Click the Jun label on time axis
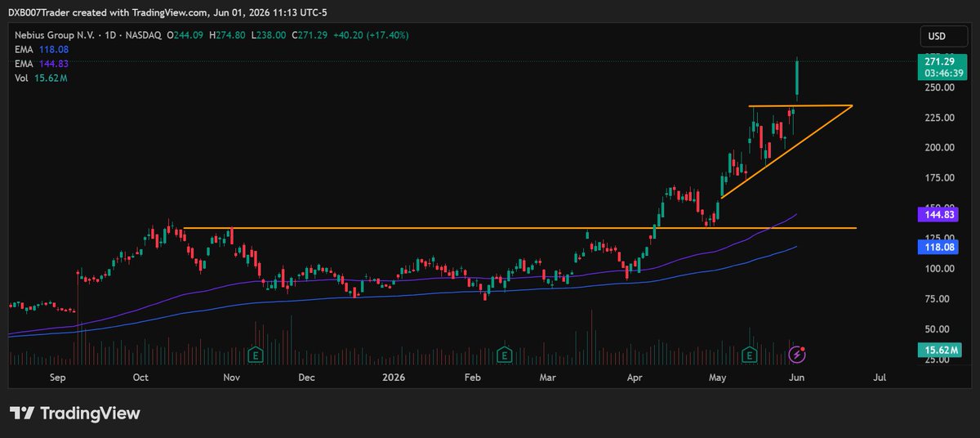The width and height of the screenshot is (980, 438). coord(798,378)
